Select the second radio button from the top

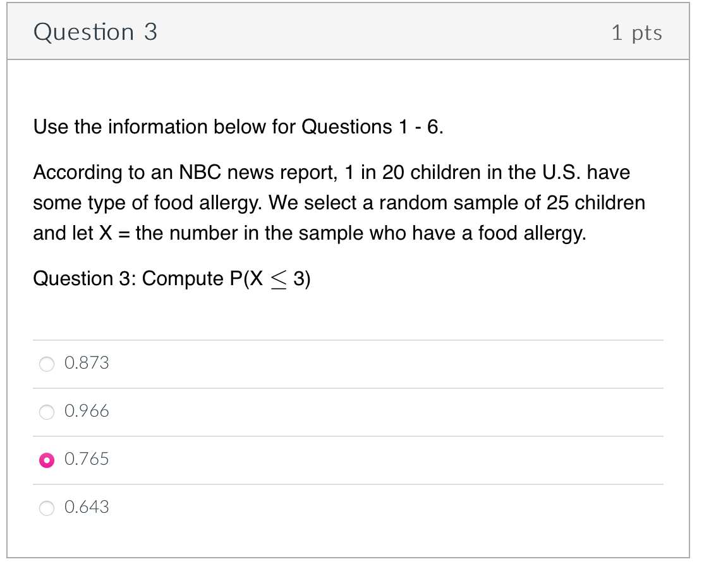(47, 412)
